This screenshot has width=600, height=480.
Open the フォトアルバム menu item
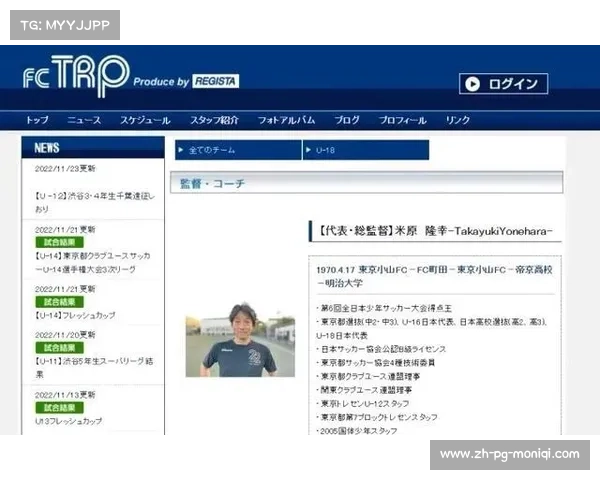286,120
